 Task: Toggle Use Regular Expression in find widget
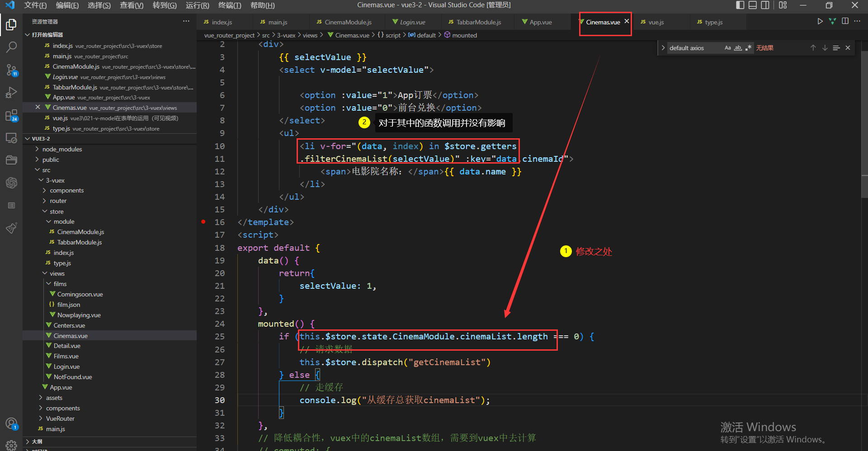[x=748, y=48]
